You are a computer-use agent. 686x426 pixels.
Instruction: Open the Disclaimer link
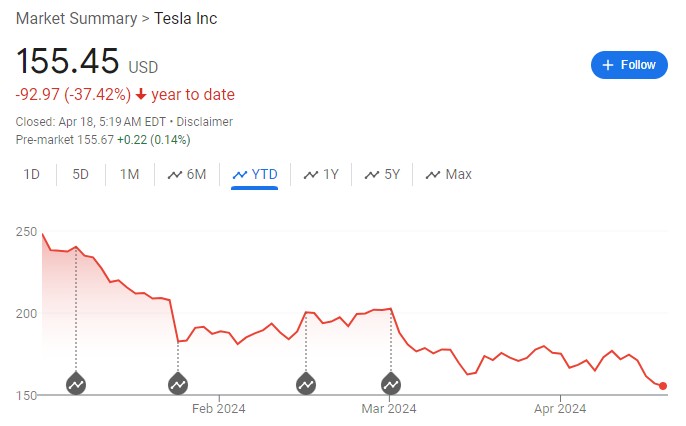tap(204, 122)
